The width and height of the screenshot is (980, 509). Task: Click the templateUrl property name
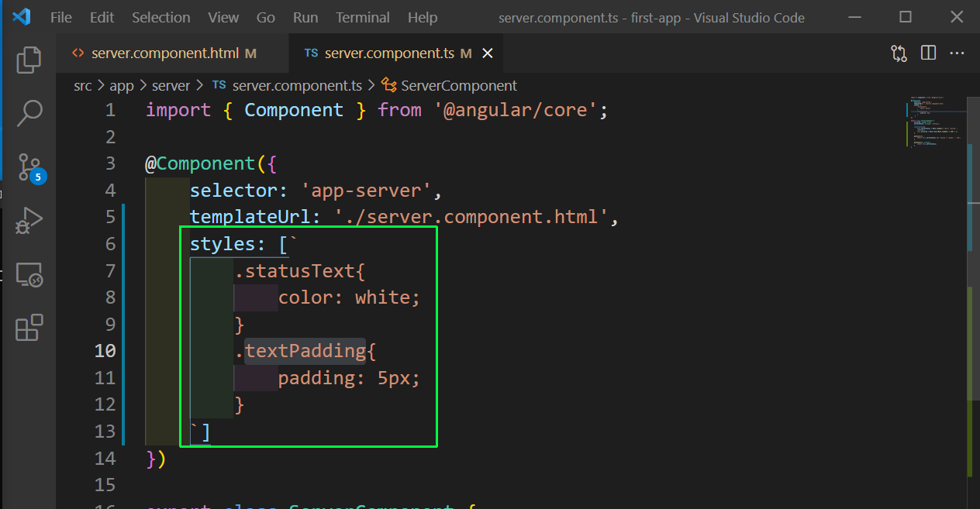pyautogui.click(x=250, y=217)
